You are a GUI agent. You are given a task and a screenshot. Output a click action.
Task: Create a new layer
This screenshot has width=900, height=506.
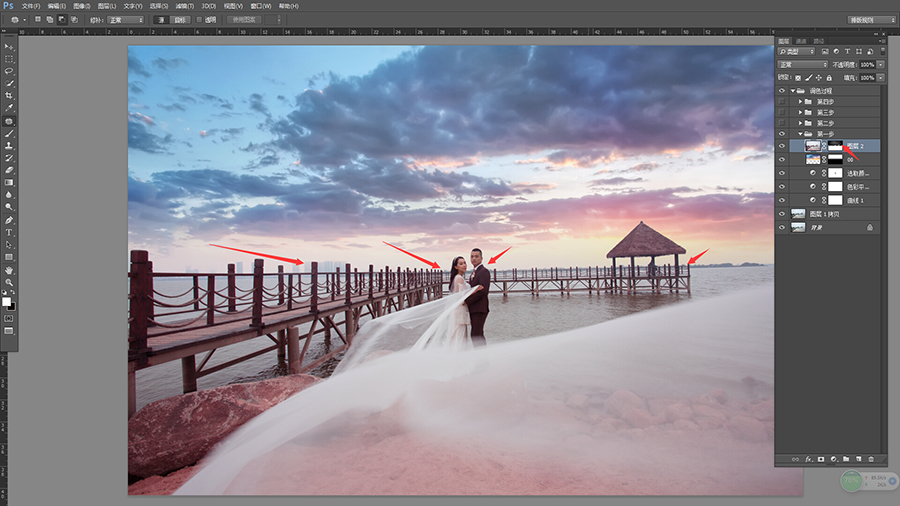(x=859, y=459)
